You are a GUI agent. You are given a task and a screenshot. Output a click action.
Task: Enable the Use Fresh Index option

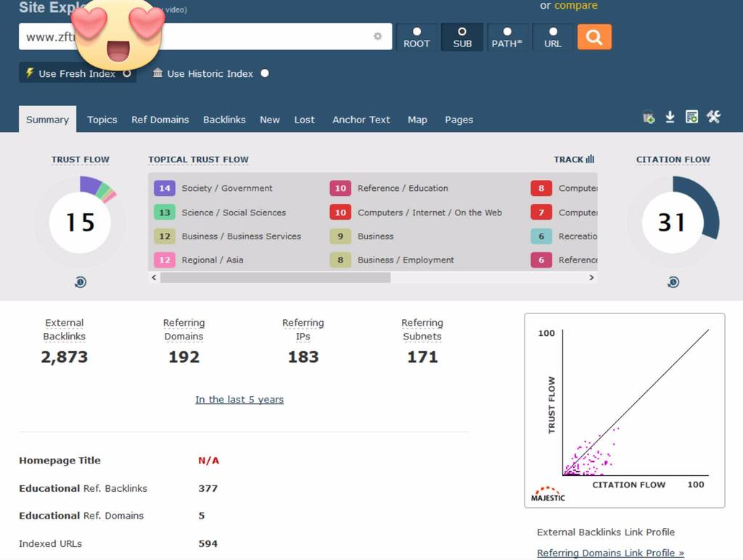pyautogui.click(x=78, y=73)
